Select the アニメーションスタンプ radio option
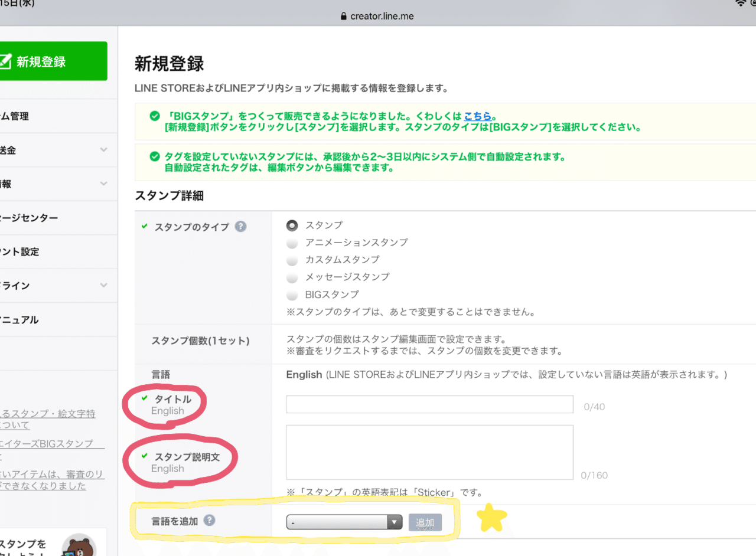The height and width of the screenshot is (556, 756). click(292, 243)
